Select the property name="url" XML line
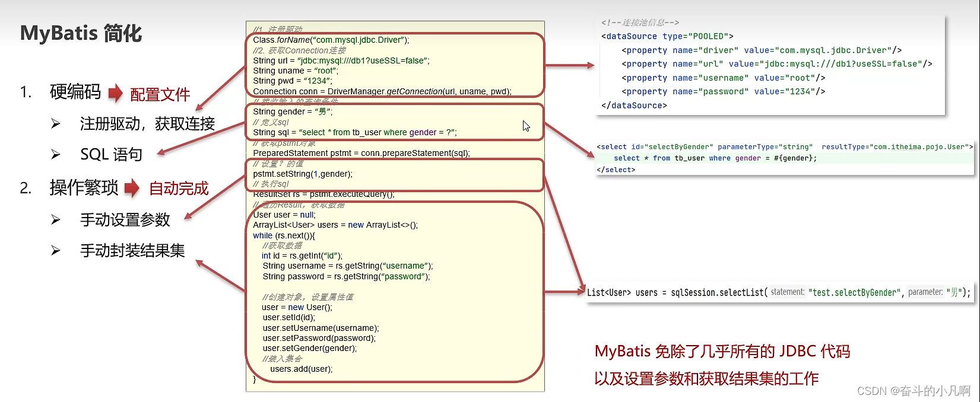This screenshot has width=980, height=402. pyautogui.click(x=777, y=64)
